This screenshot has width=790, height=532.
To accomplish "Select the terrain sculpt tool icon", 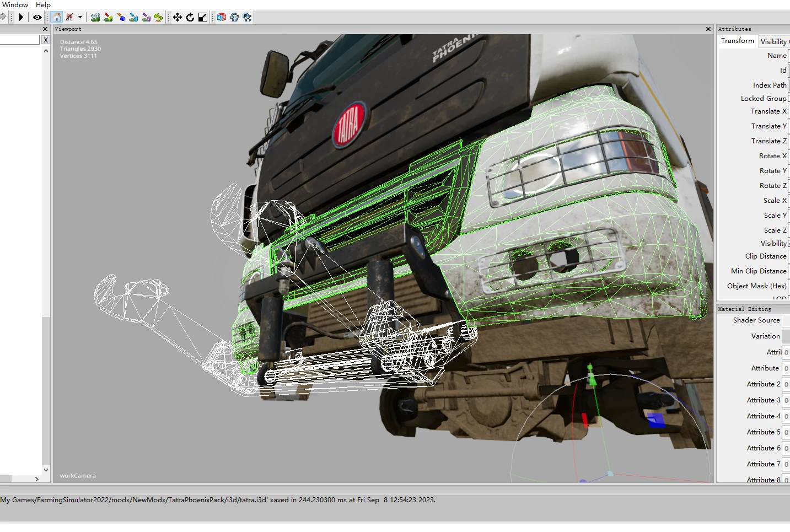I will pyautogui.click(x=95, y=18).
